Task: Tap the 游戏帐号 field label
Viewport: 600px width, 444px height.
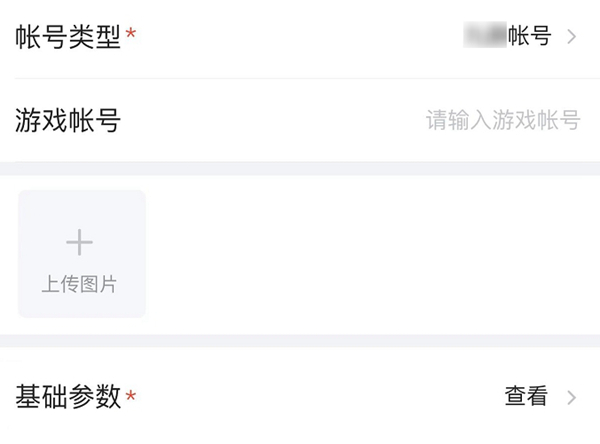Action: [67, 121]
